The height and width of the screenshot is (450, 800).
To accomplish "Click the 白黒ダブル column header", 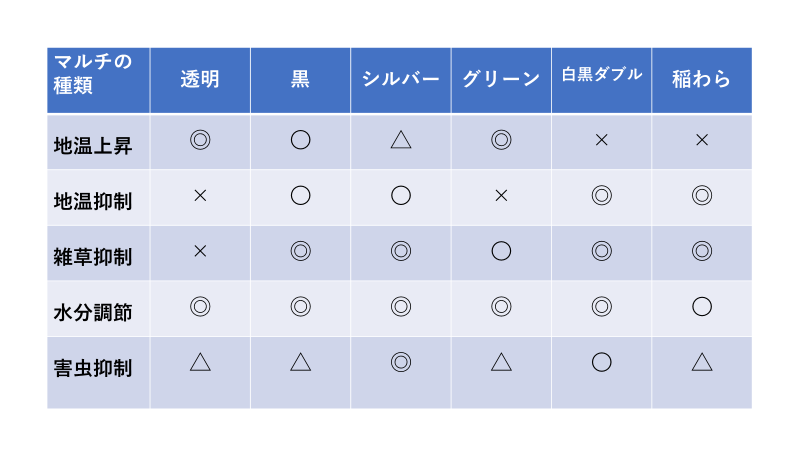I will (x=601, y=75).
